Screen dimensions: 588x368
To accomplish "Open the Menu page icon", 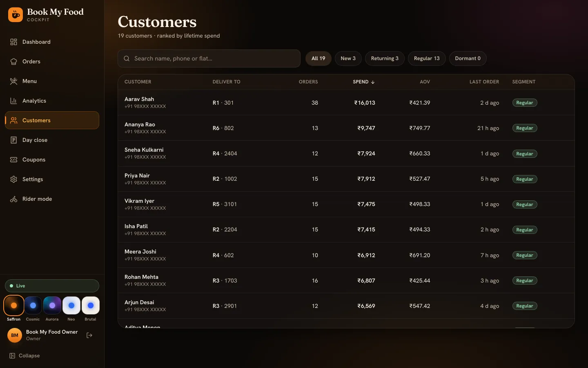I will point(13,81).
